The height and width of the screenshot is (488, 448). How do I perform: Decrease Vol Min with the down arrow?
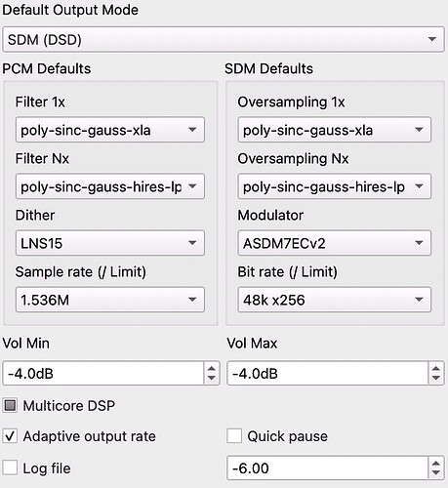[212, 378]
